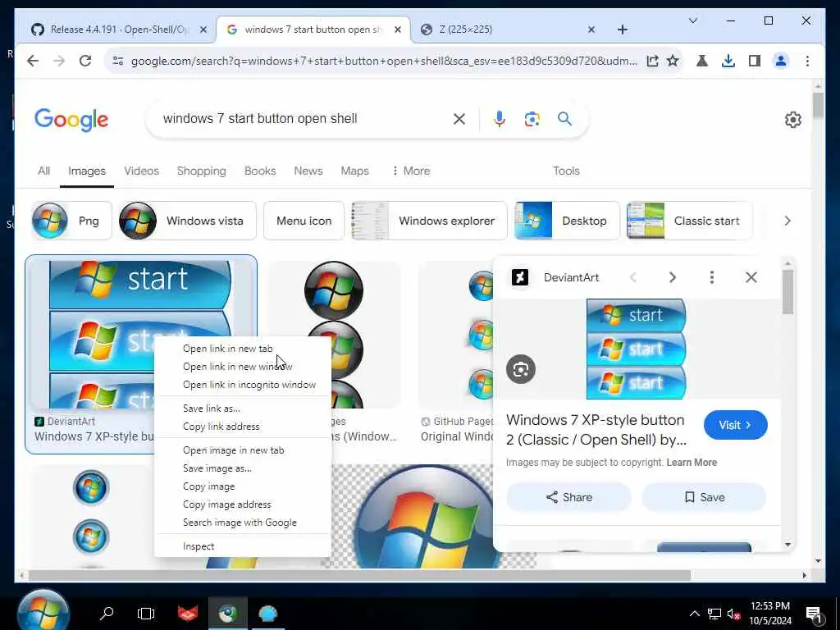Click the browser forward arrow
Viewport: 840px width, 630px height.
click(x=59, y=61)
